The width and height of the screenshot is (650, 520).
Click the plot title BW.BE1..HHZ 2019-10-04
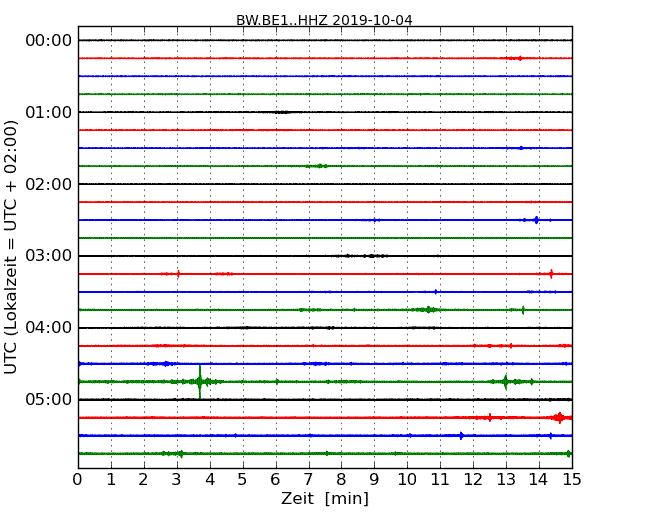tap(324, 20)
